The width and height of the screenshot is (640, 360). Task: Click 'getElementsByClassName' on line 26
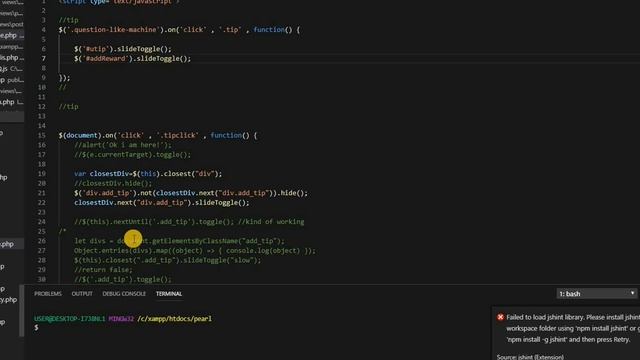click(195, 241)
